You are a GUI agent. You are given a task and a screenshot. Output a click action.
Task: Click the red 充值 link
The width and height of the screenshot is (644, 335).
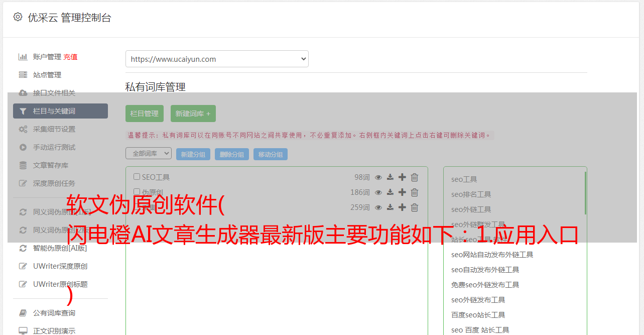tap(70, 57)
